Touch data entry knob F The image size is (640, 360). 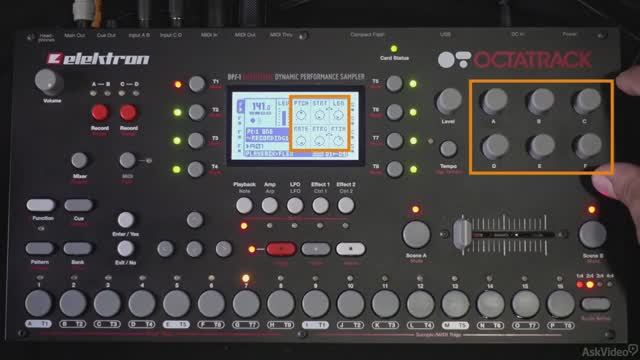[x=587, y=147]
